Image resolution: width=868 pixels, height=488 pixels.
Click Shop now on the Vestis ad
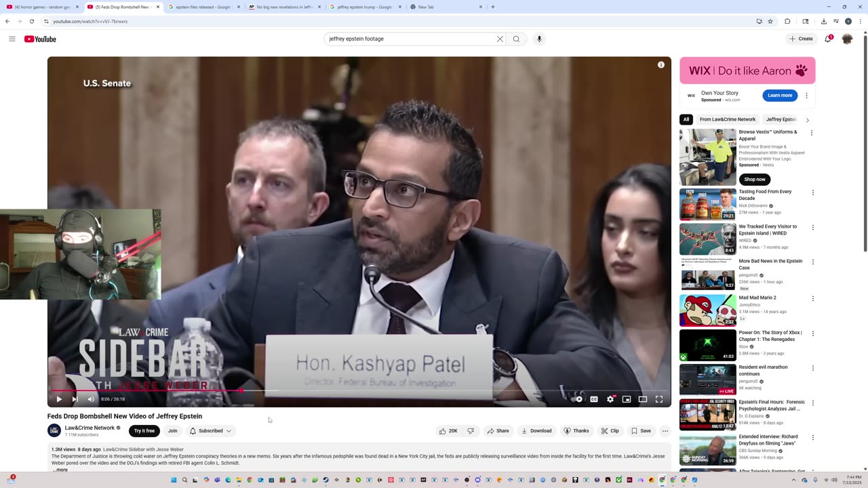pyautogui.click(x=755, y=179)
